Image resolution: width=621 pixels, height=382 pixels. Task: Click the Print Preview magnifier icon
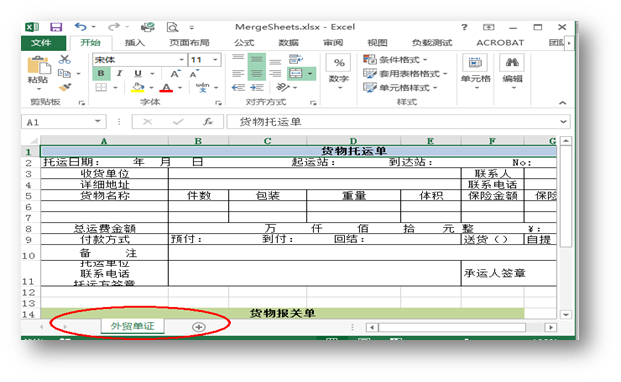coord(172,27)
